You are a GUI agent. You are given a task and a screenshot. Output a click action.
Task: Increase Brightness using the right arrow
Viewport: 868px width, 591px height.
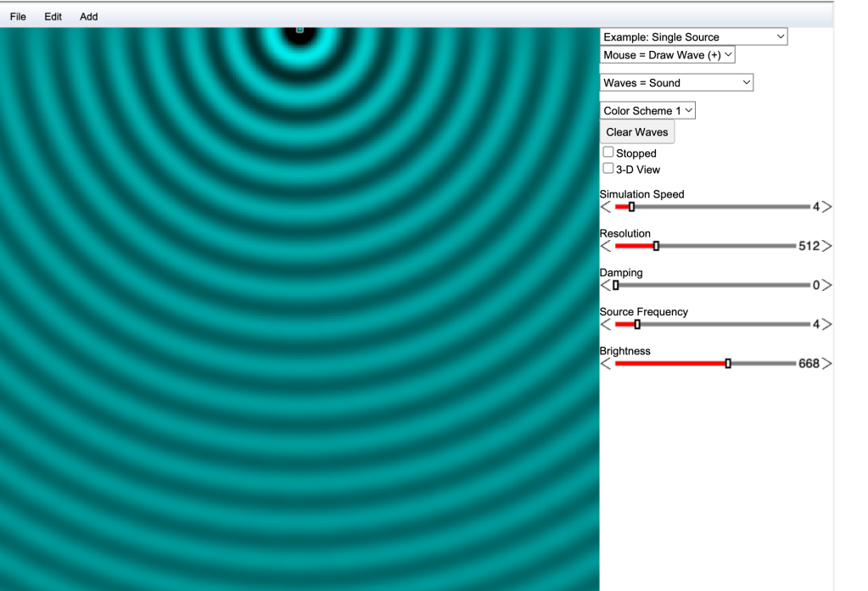826,364
